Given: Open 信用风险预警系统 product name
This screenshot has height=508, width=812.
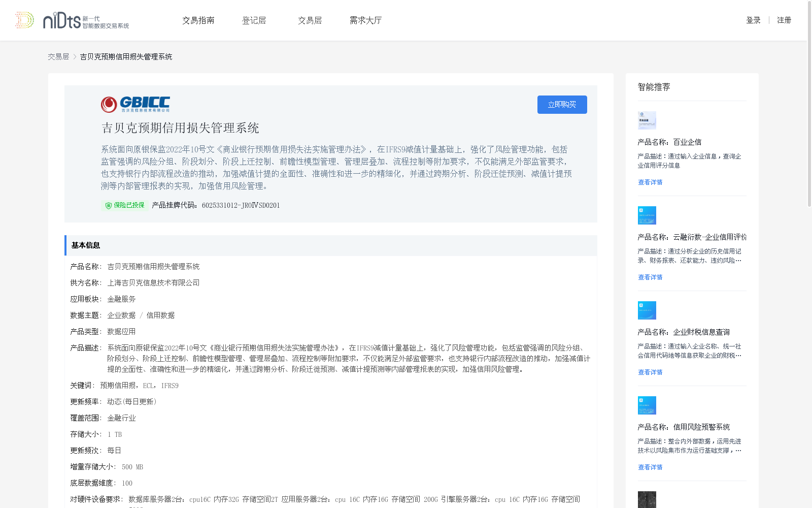Looking at the screenshot, I should 684,427.
